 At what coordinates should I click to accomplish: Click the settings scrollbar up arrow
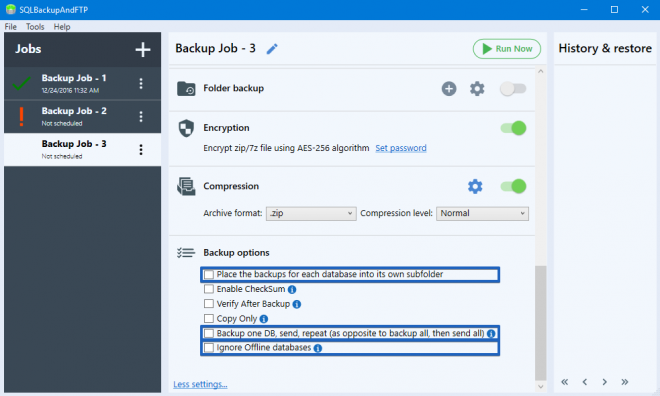click(x=540, y=72)
